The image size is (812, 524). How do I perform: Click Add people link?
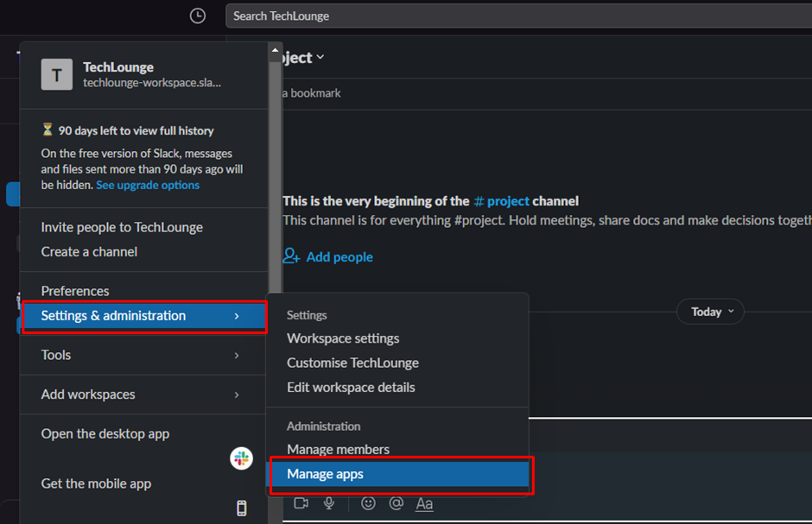pyautogui.click(x=339, y=257)
